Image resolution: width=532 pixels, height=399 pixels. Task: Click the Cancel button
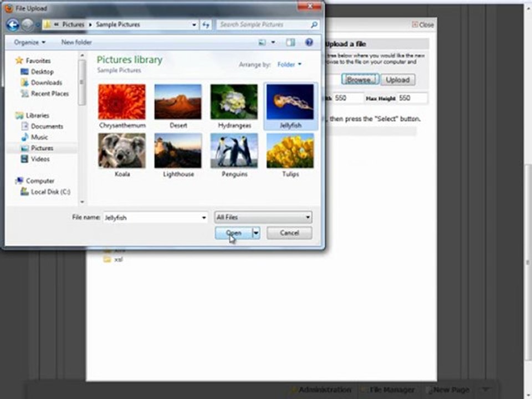[x=289, y=233]
